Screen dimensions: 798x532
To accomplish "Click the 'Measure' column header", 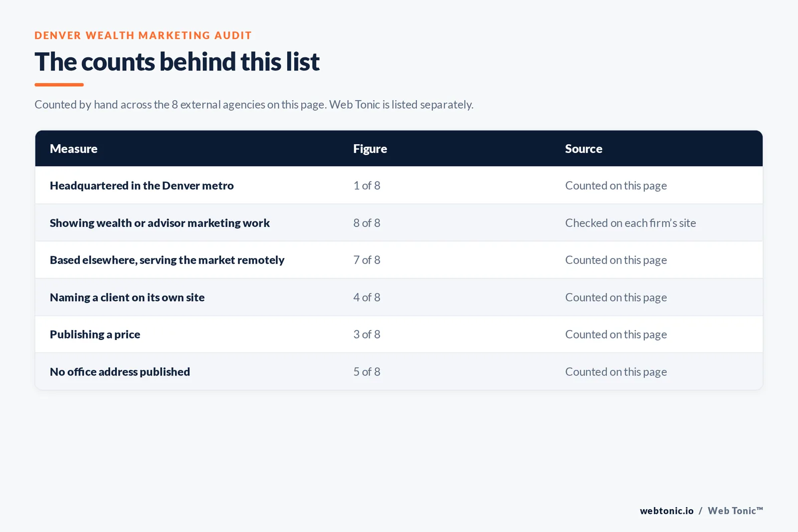I will (x=73, y=149).
